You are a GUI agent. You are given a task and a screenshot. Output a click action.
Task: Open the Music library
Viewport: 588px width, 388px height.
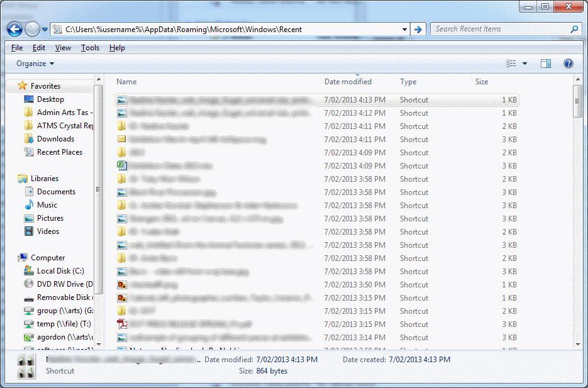coord(47,205)
